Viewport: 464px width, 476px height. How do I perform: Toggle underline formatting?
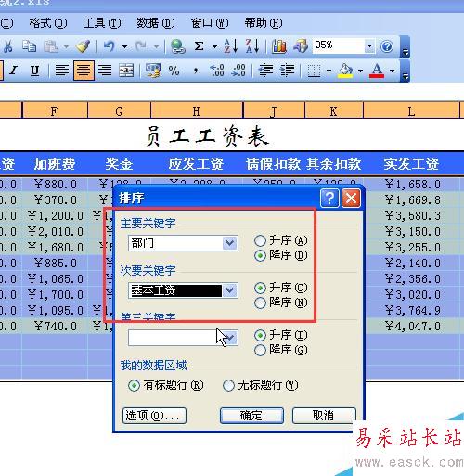(x=34, y=71)
